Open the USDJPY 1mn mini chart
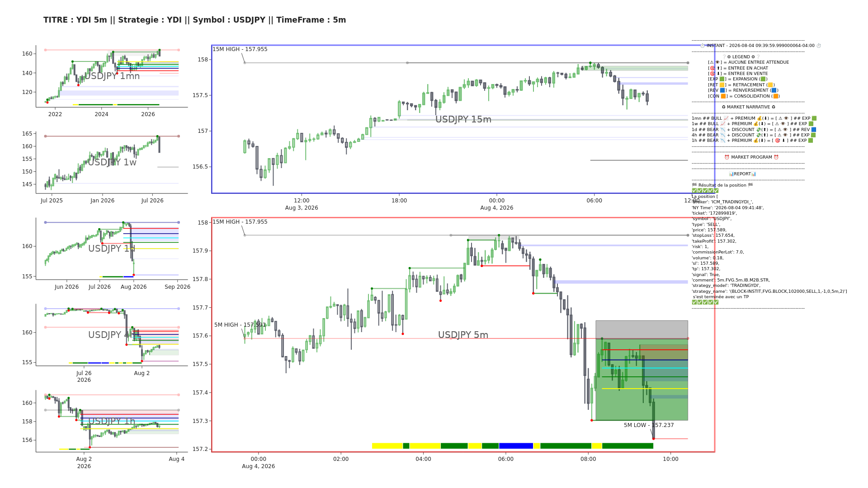Screen dimensions: 868x488 [x=112, y=76]
